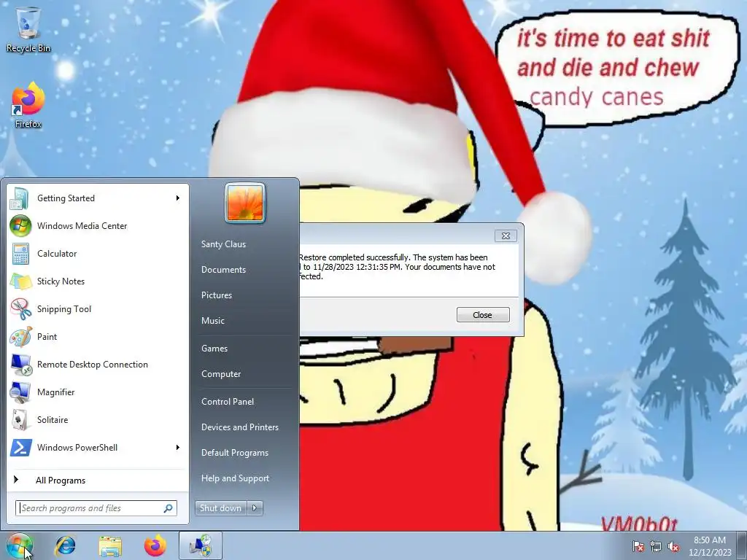Select the Solitaire label text
The height and width of the screenshot is (560, 747).
(x=53, y=420)
